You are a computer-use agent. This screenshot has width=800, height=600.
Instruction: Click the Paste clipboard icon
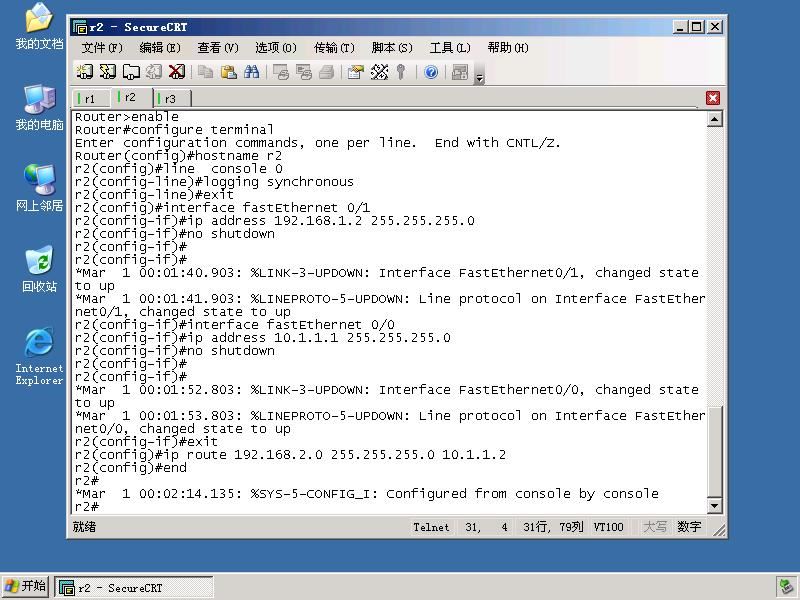(229, 72)
